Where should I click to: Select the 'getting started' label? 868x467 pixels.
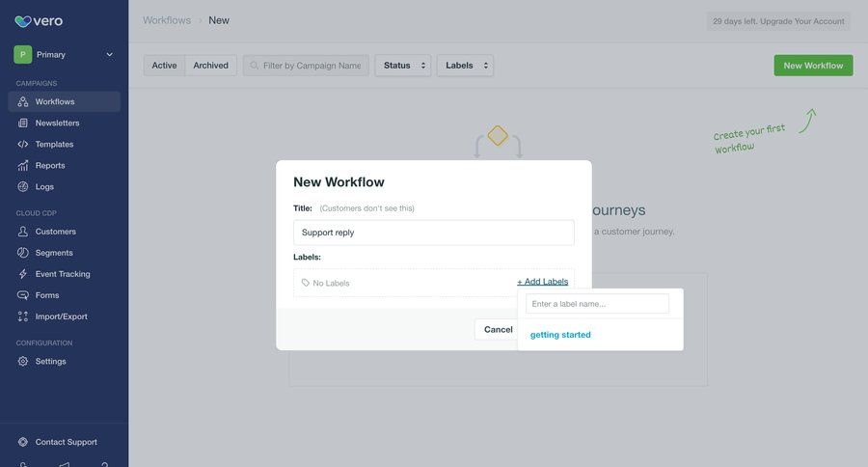click(560, 335)
